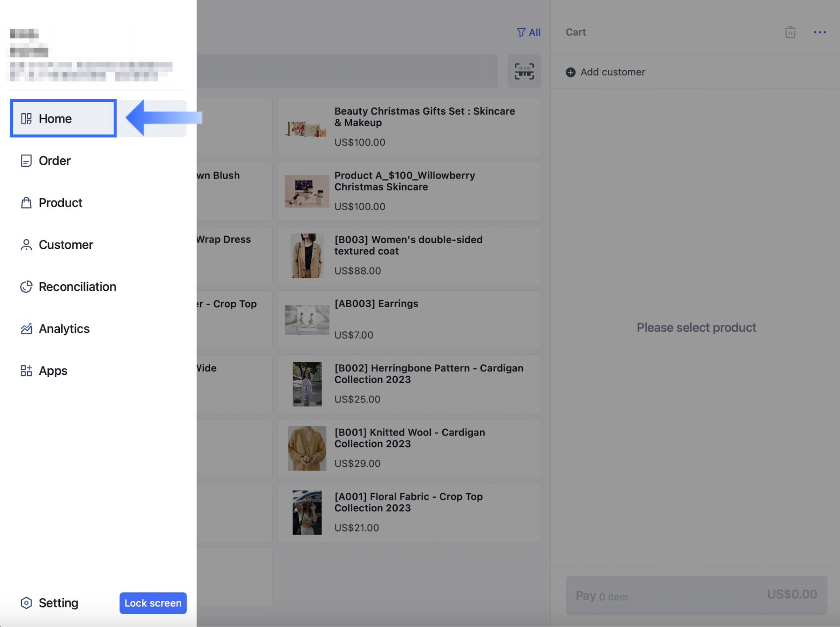This screenshot has width=840, height=627.
Task: Open the Order menu item
Action: (98, 161)
